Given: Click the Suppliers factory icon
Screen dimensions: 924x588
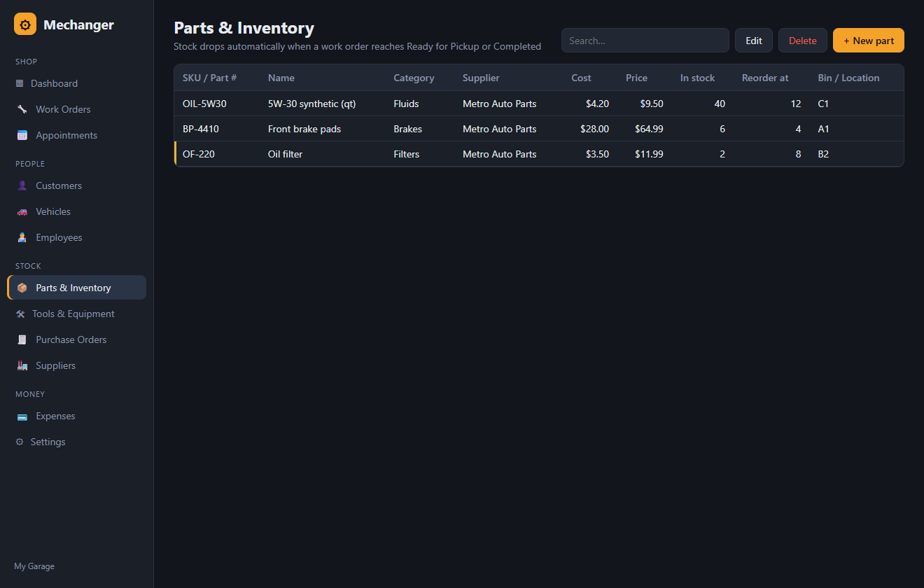Looking at the screenshot, I should tap(22, 365).
